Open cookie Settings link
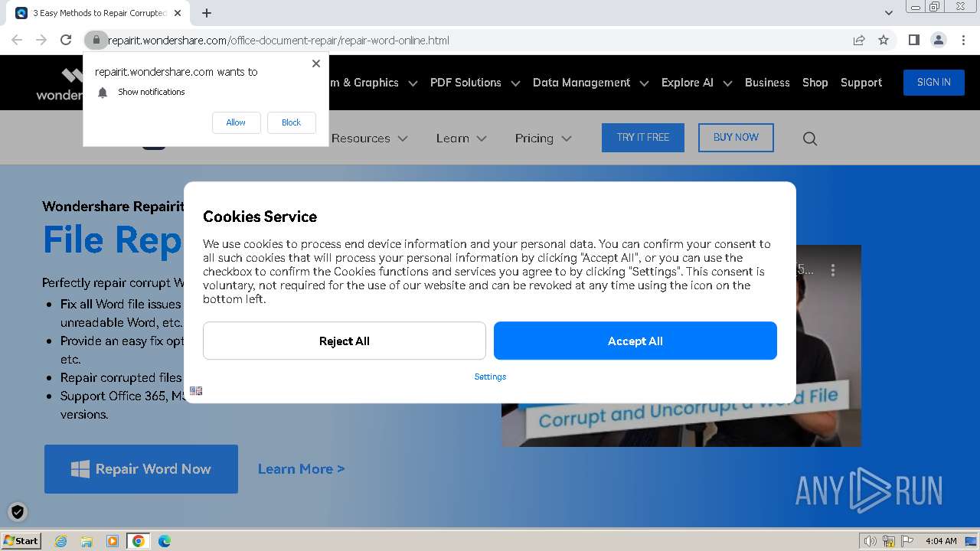Screen dimensions: 980x551 [490, 377]
